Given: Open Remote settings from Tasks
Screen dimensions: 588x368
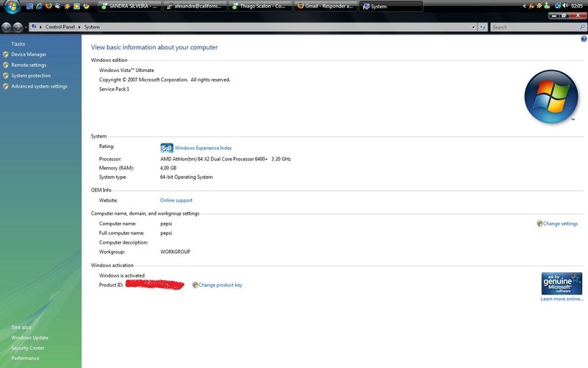Looking at the screenshot, I should pos(29,65).
